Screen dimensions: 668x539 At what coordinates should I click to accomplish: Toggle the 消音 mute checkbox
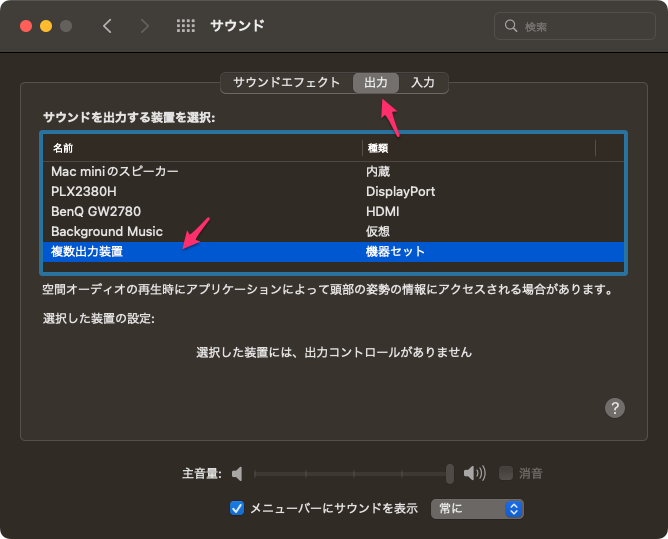[506, 473]
